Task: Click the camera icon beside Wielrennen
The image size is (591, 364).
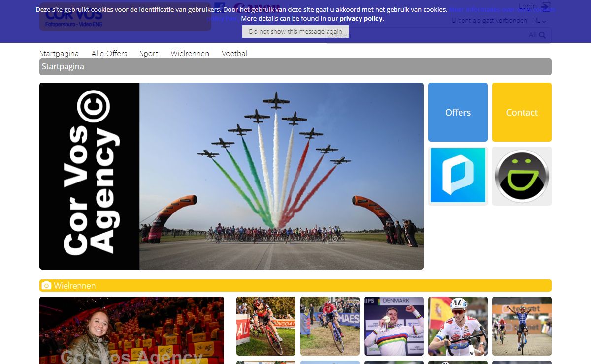Action: (46, 285)
